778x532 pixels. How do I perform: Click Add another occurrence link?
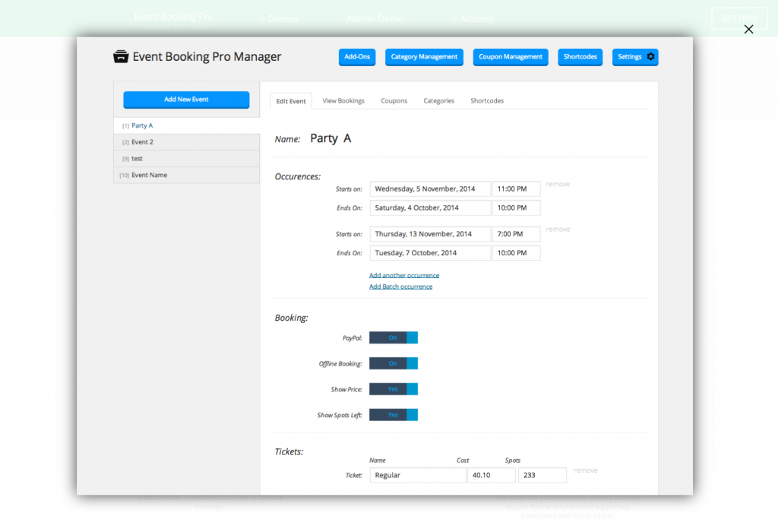[404, 275]
